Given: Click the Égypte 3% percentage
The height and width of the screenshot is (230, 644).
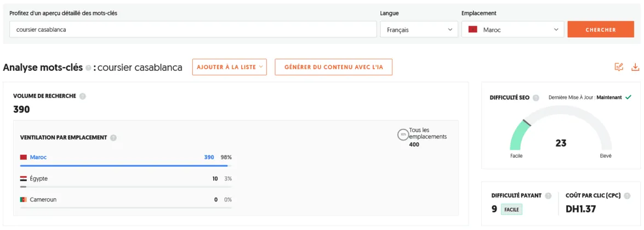Looking at the screenshot, I should tap(228, 178).
